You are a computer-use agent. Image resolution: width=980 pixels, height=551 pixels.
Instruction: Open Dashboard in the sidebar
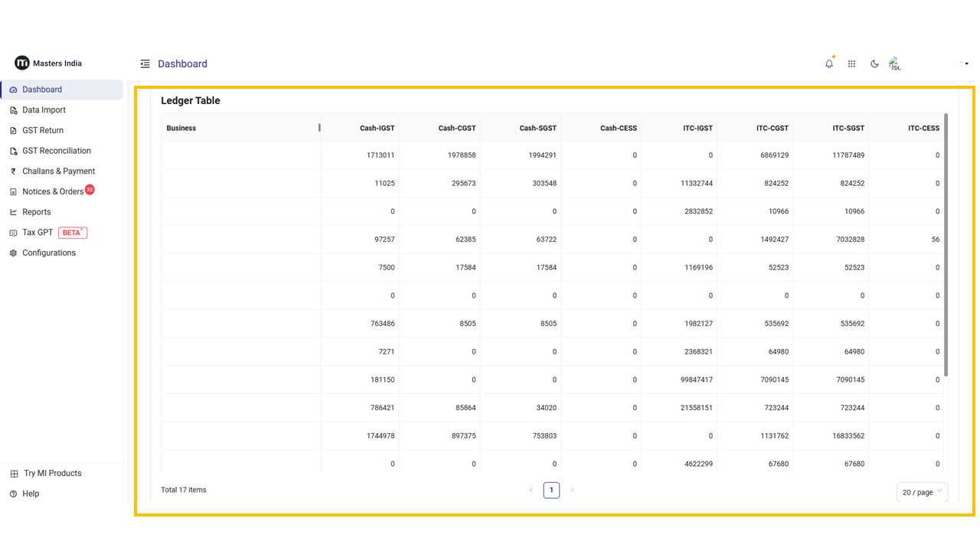(x=42, y=90)
